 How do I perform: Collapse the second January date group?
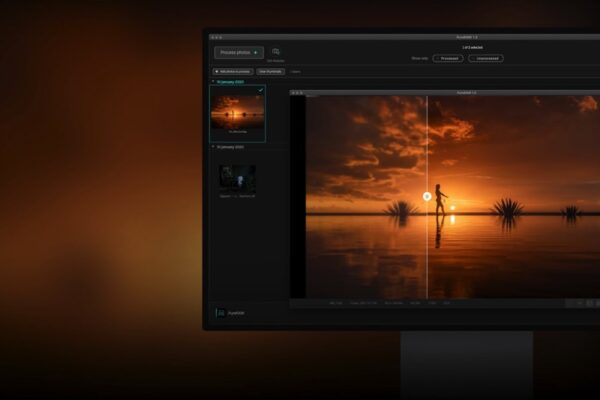213,147
